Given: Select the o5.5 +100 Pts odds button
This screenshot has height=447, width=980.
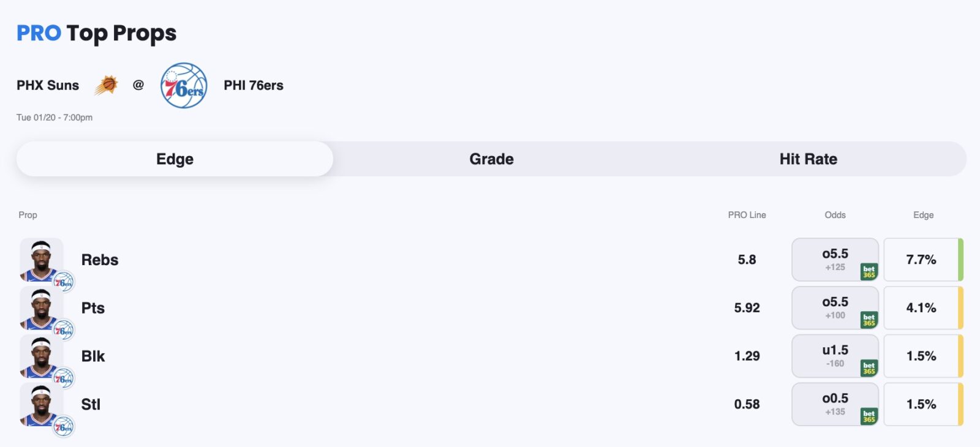Looking at the screenshot, I should (834, 307).
